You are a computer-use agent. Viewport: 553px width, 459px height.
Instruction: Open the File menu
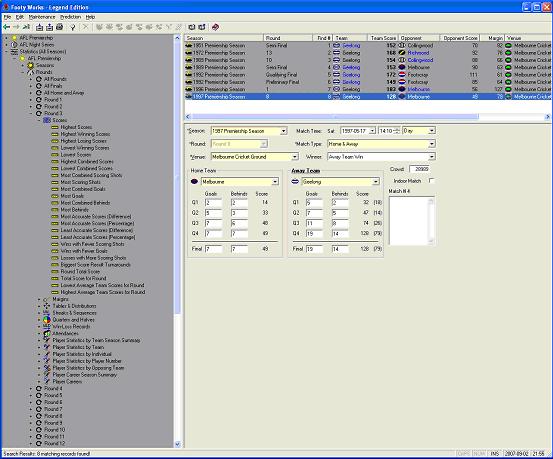[7, 17]
